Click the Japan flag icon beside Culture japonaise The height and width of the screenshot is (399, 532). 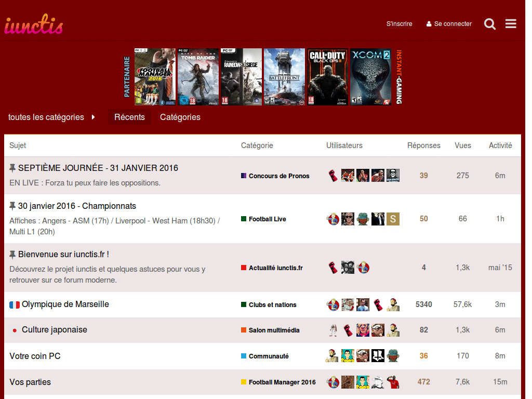pyautogui.click(x=14, y=330)
